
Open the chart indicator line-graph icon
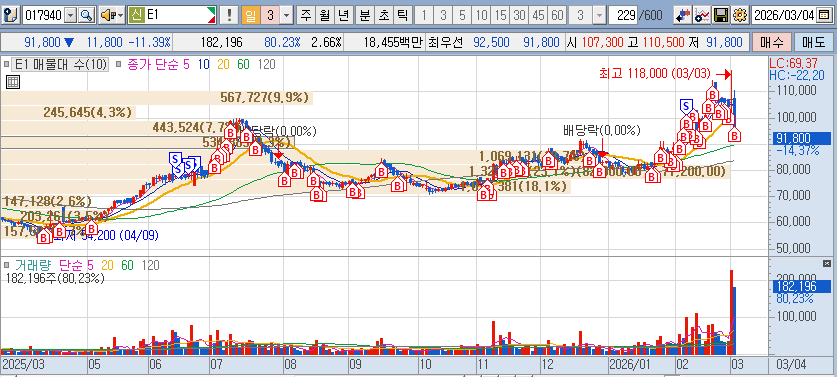click(701, 15)
